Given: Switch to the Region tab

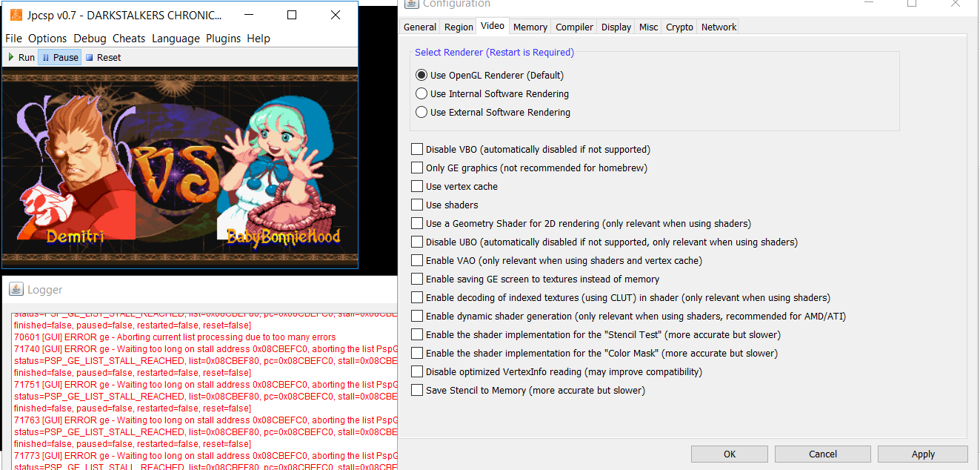Looking at the screenshot, I should (459, 27).
